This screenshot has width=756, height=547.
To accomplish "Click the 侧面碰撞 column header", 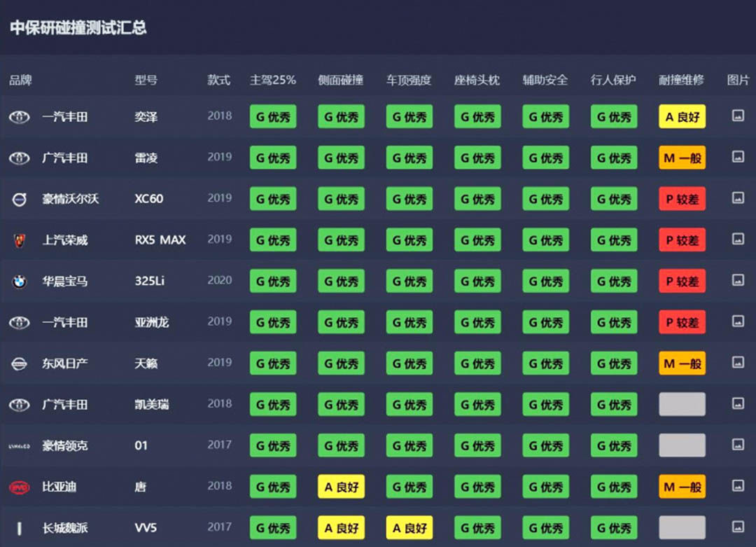I will click(x=340, y=80).
